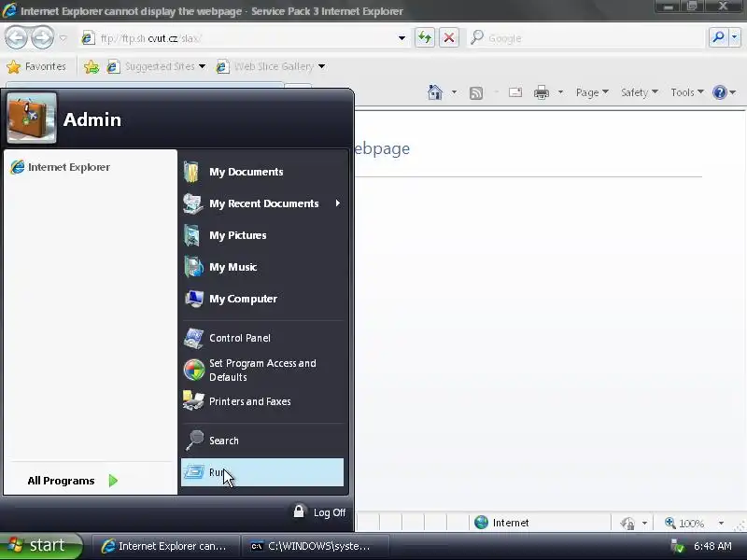Click the Refresh button with green arrows

pos(425,37)
